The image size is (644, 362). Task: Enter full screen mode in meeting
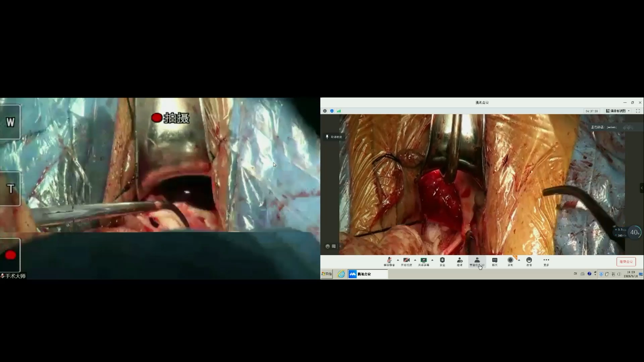pyautogui.click(x=638, y=111)
